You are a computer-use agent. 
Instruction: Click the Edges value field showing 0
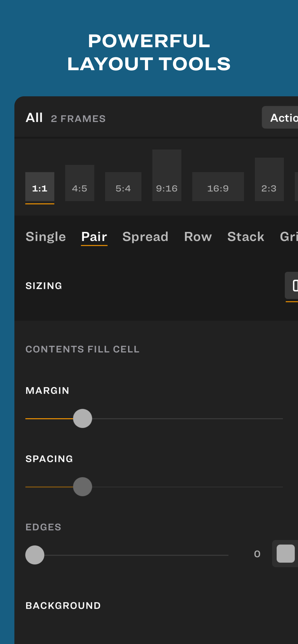(x=257, y=554)
